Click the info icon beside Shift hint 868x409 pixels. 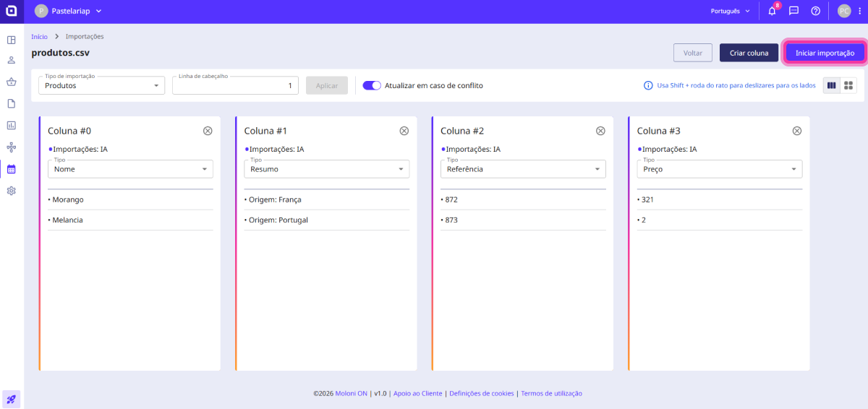coord(648,85)
